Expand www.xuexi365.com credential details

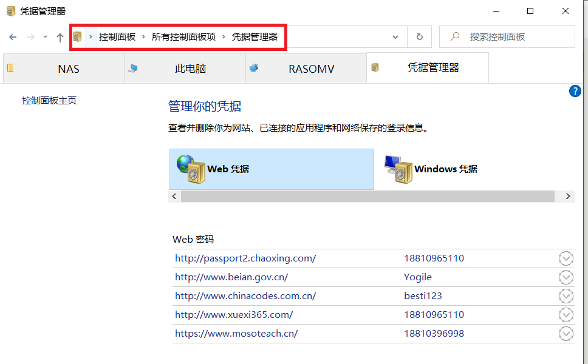coord(566,315)
